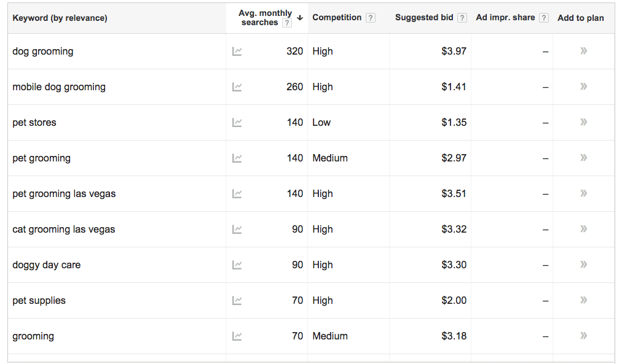This screenshot has height=364, width=622.
Task: Open help icon beside Suggested bid
Action: pyautogui.click(x=462, y=18)
